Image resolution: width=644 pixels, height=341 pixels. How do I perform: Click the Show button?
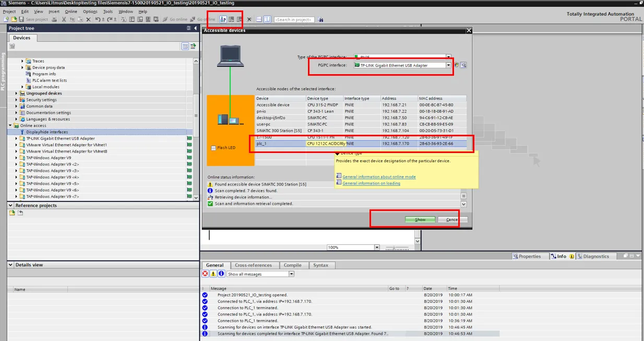point(420,220)
